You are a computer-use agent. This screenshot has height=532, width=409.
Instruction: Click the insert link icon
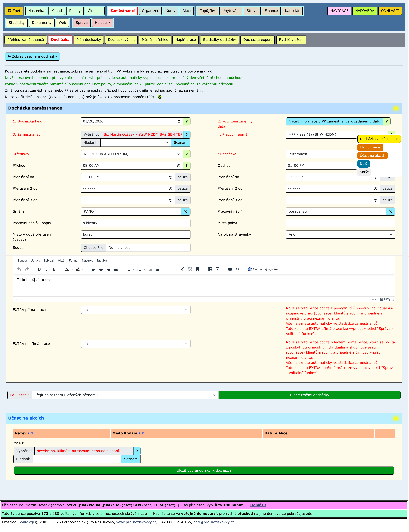182,269
